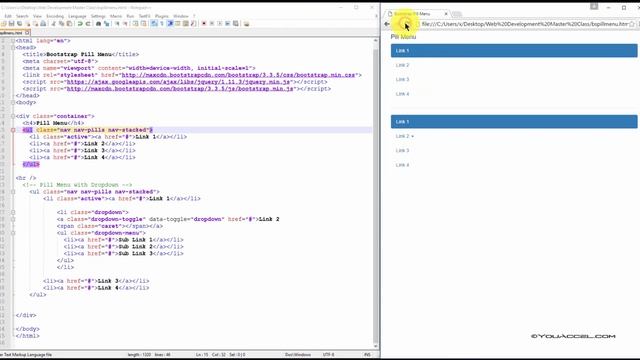Click the Stop Recording macro icon
This screenshot has width=640, height=360.
211,24
